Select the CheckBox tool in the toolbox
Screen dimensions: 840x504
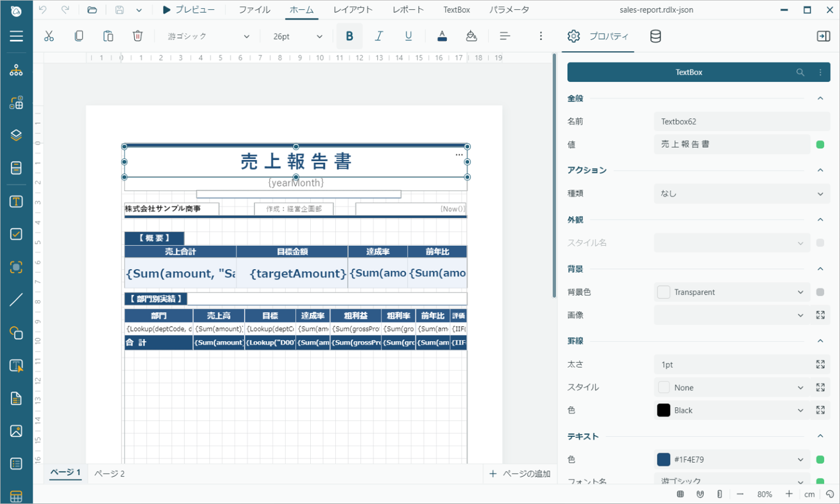pyautogui.click(x=16, y=234)
